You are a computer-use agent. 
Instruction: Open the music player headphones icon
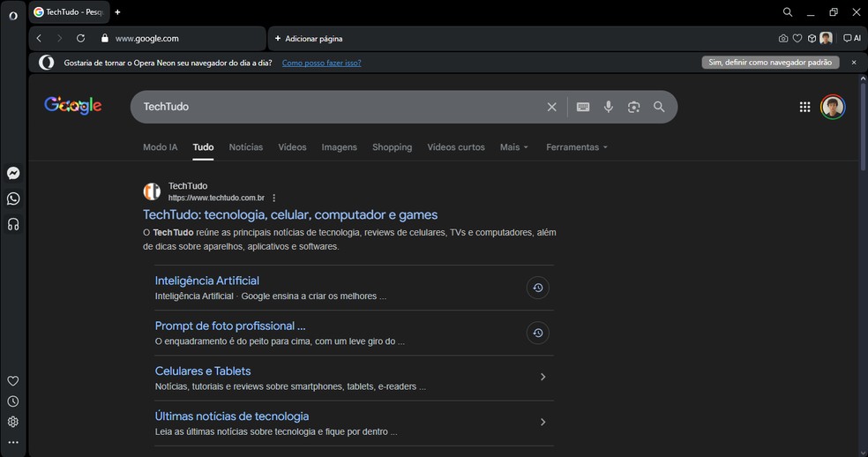point(13,224)
